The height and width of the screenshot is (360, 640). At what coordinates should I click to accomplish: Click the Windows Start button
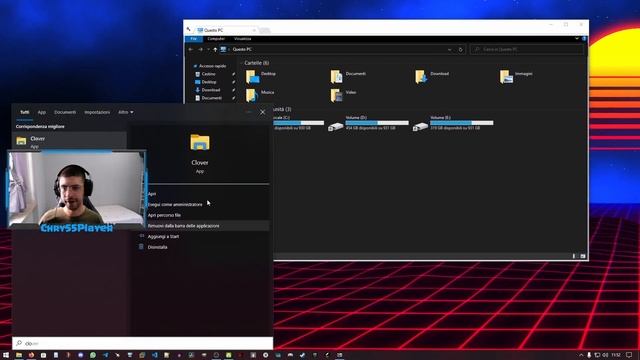[6, 355]
